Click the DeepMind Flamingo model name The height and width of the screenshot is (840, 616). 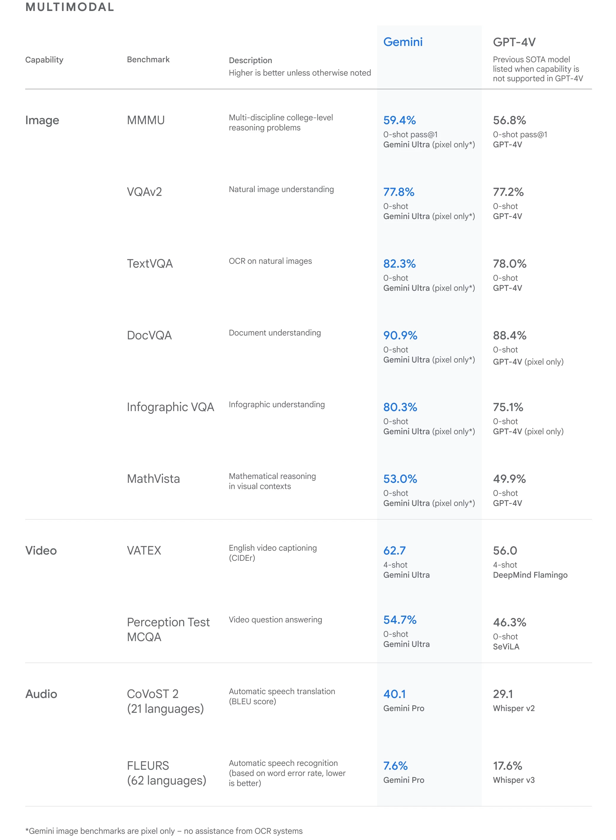pos(530,575)
